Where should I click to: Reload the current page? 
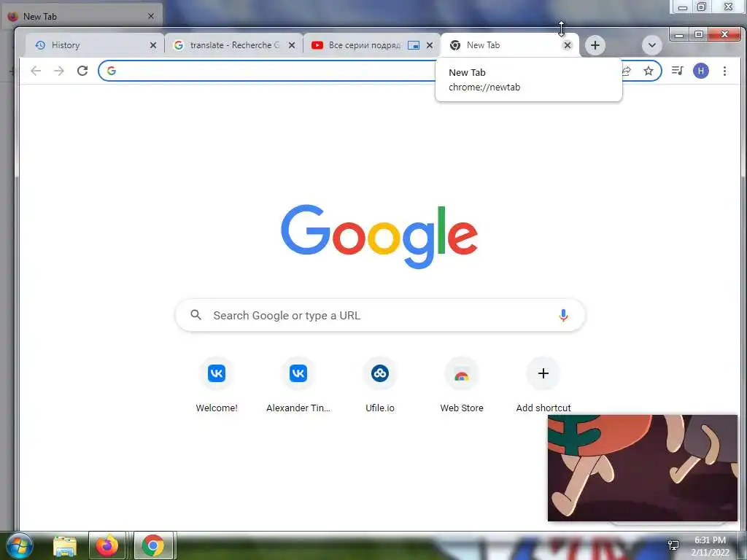point(82,71)
